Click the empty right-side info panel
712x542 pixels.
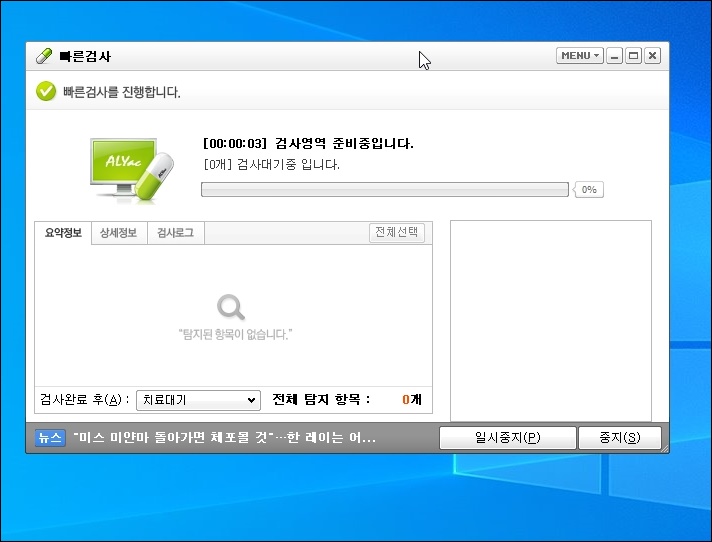(x=551, y=321)
